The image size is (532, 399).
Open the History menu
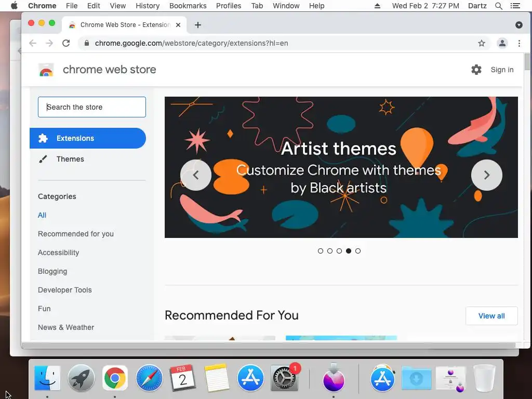click(148, 6)
